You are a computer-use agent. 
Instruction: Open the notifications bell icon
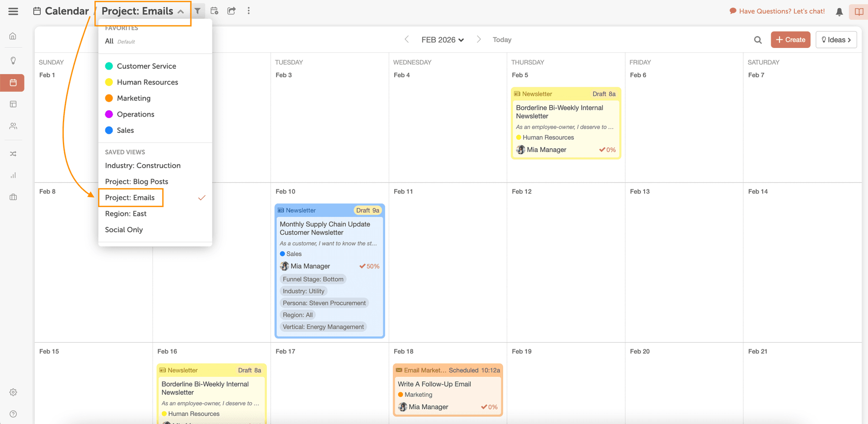(840, 12)
